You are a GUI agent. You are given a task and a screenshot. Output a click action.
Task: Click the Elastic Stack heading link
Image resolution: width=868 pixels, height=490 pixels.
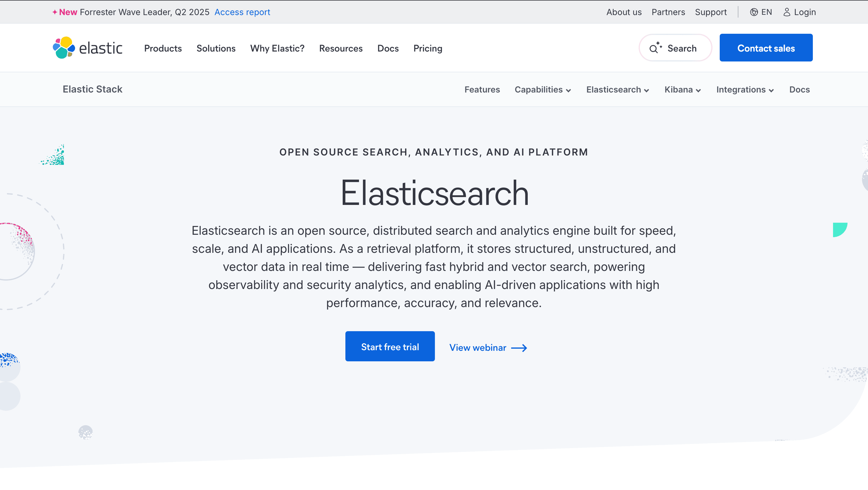pos(92,89)
